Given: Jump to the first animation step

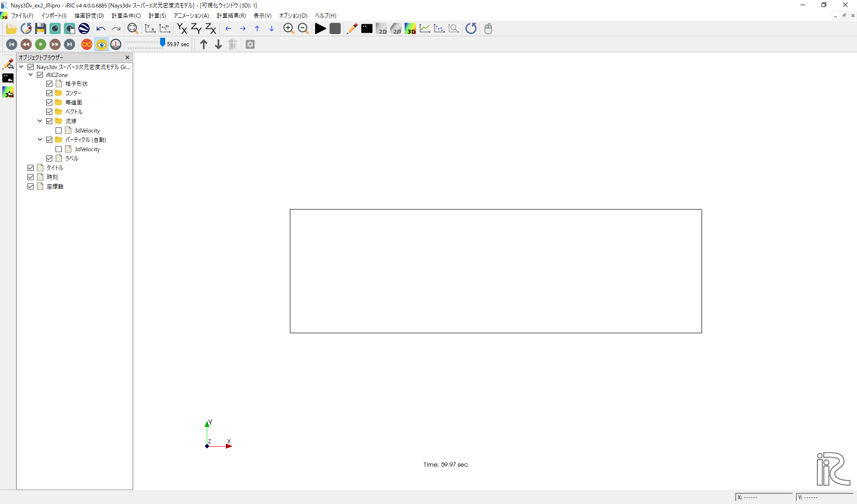Looking at the screenshot, I should click(x=12, y=44).
